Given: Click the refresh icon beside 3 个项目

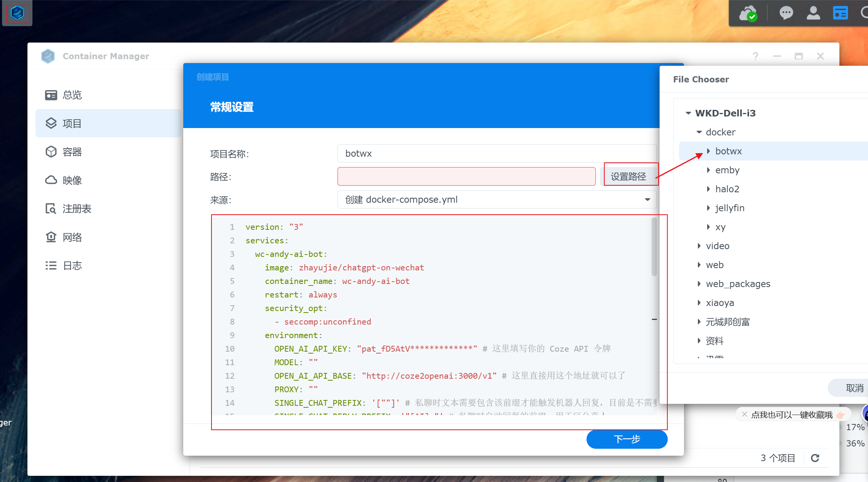Looking at the screenshot, I should [815, 458].
